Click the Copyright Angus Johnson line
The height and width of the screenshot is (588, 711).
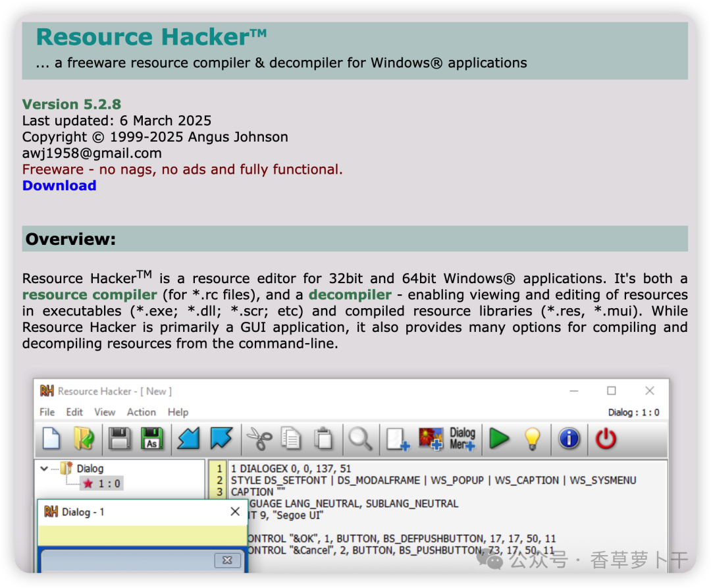pos(155,137)
